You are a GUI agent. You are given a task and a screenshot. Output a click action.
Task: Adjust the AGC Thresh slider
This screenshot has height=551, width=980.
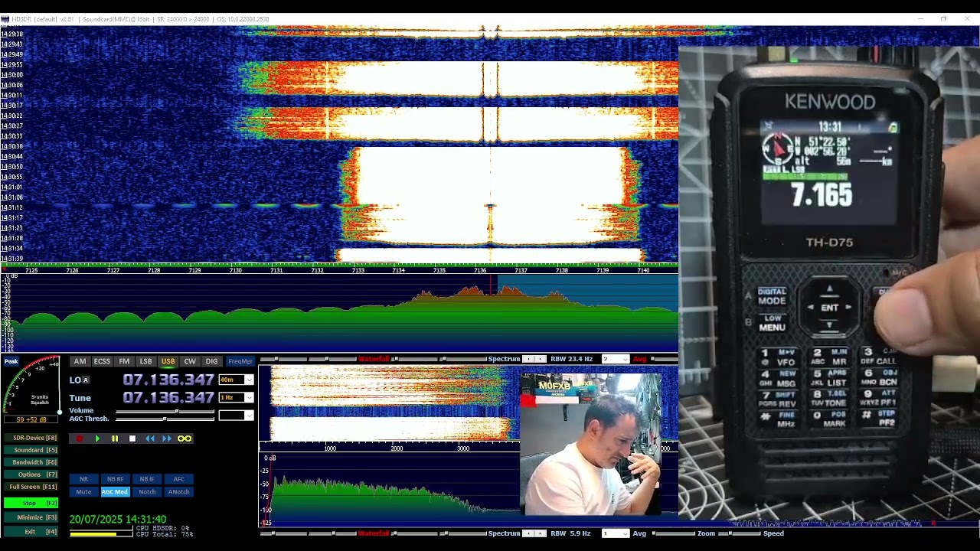(x=165, y=419)
